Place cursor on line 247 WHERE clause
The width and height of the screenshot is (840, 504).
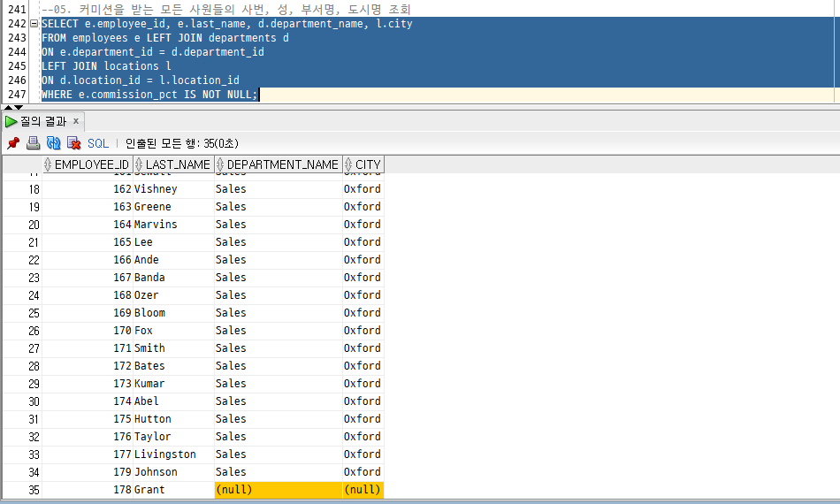[x=150, y=95]
